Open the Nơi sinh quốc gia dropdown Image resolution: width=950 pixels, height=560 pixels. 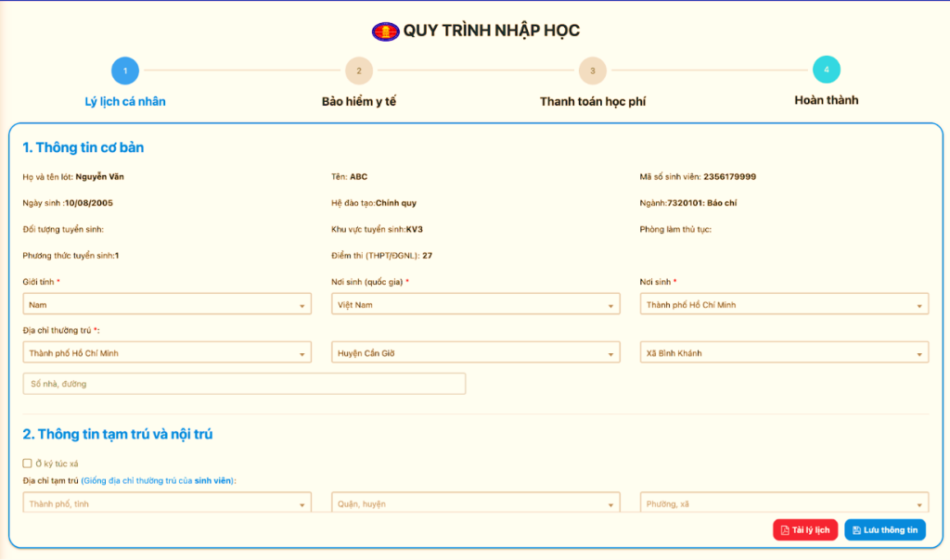475,303
